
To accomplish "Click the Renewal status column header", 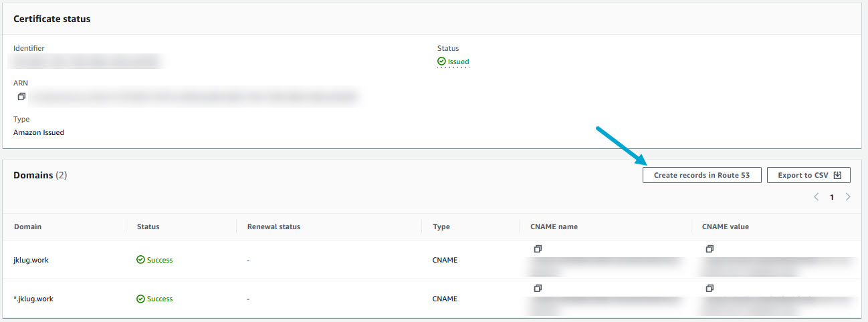I will [274, 226].
